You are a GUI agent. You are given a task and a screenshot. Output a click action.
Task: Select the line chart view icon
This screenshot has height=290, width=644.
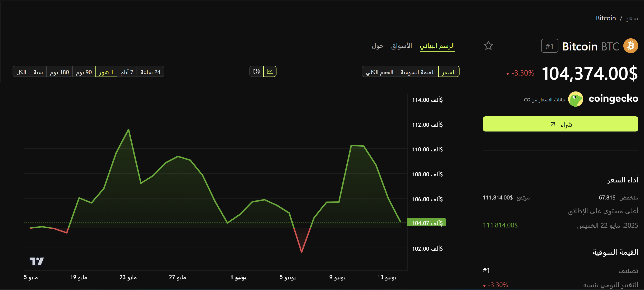click(270, 72)
